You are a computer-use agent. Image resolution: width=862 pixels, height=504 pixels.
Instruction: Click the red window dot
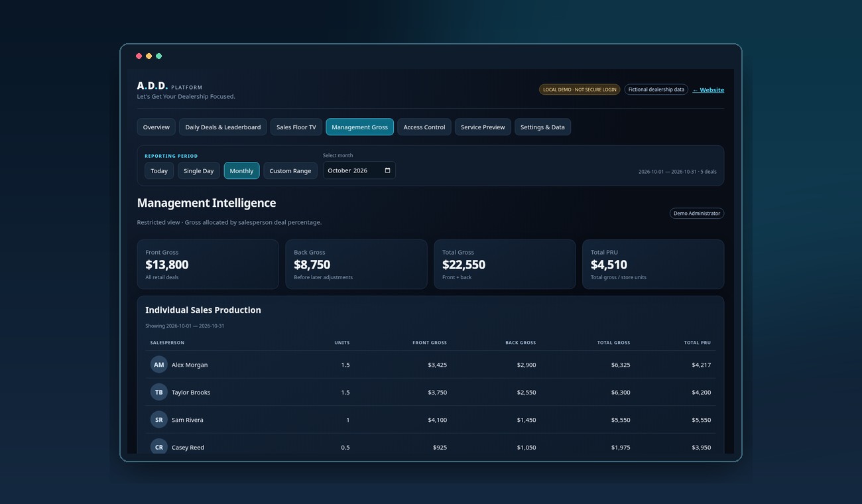139,56
